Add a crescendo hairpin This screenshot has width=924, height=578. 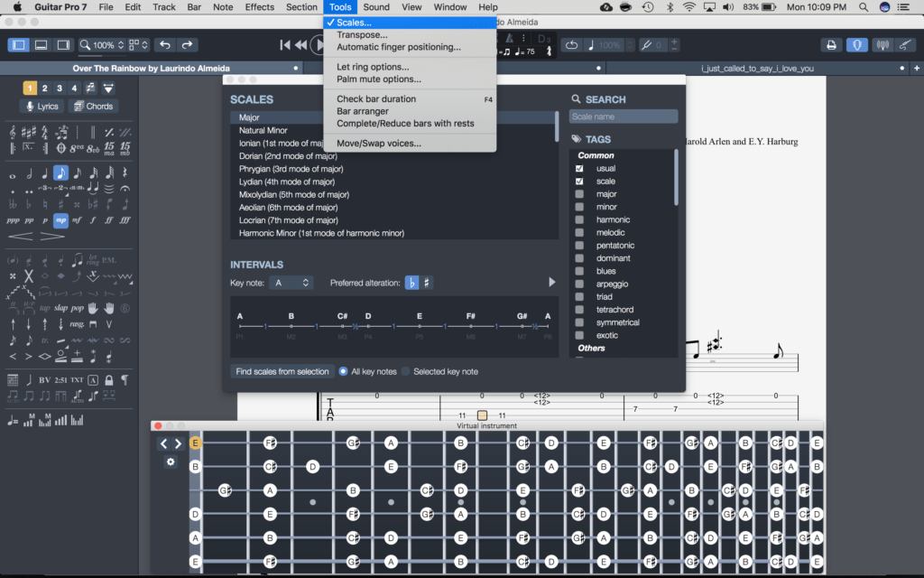pos(21,237)
